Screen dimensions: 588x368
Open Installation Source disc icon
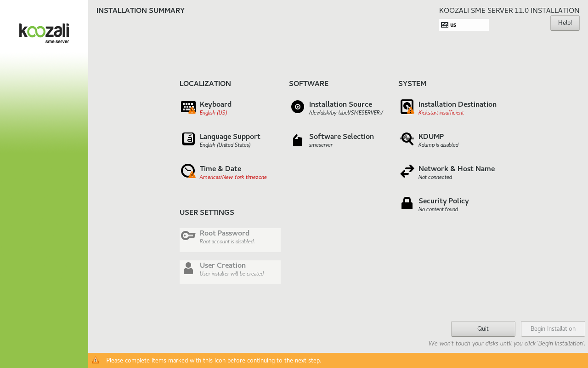(298, 107)
